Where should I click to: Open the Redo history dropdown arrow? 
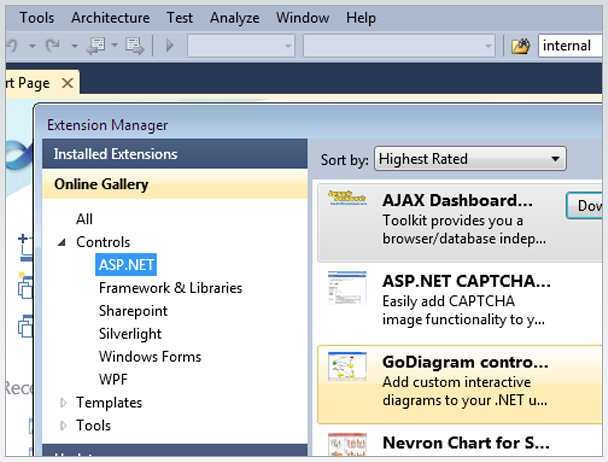coord(74,46)
